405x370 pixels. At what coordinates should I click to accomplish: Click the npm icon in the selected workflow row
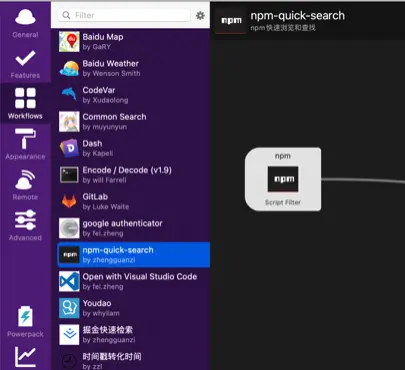(x=69, y=255)
